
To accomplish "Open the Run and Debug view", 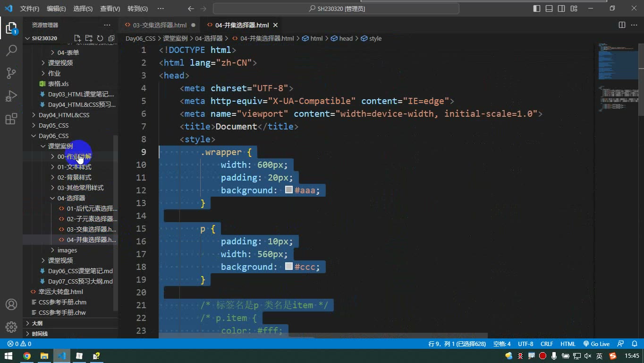I will (11, 96).
